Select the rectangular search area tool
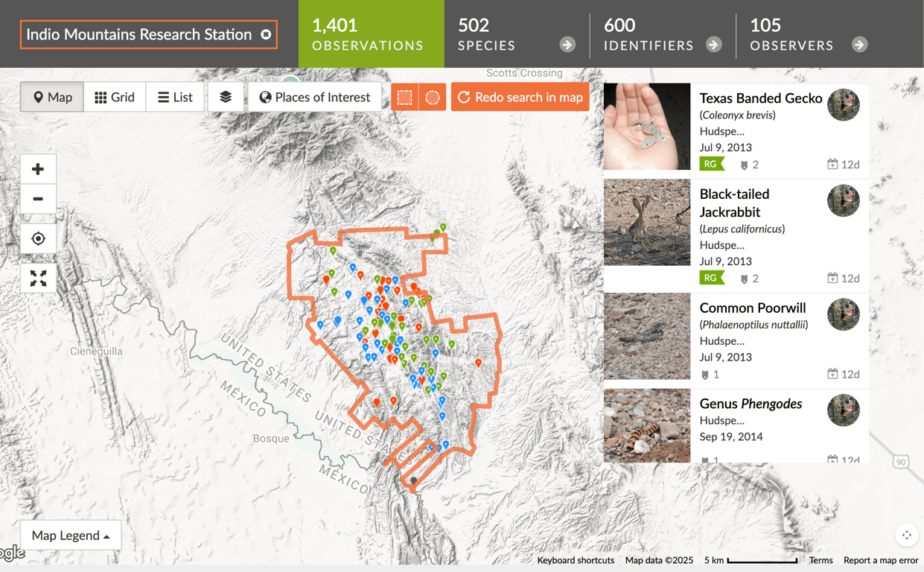Image resolution: width=924 pixels, height=572 pixels. click(404, 97)
